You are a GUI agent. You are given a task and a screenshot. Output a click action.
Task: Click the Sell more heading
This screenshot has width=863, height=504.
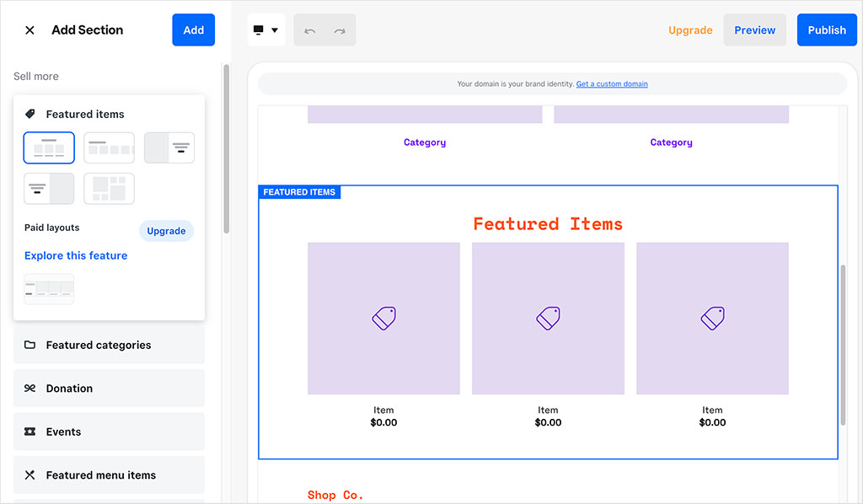35,77
